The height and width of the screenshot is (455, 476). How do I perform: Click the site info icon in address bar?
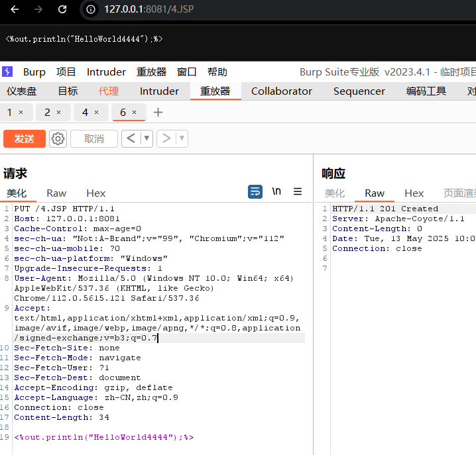pos(91,9)
